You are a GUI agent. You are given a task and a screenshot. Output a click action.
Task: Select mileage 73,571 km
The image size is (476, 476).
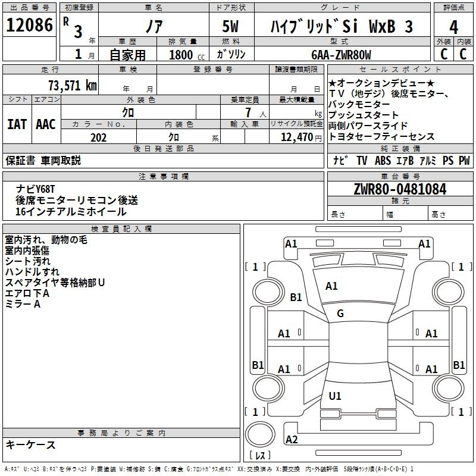pyautogui.click(x=73, y=86)
